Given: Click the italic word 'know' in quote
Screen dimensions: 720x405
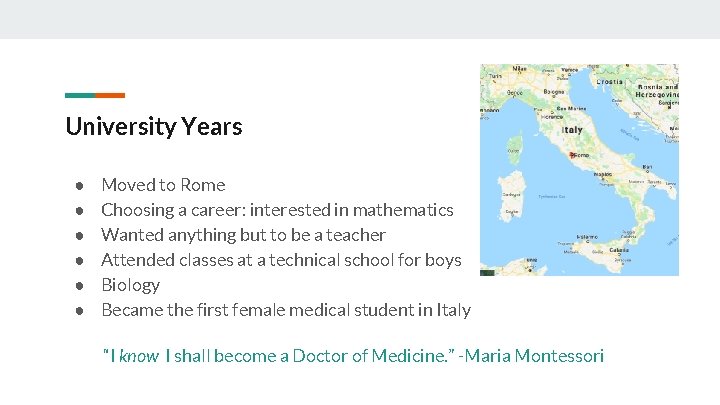Looking at the screenshot, I should point(138,356).
